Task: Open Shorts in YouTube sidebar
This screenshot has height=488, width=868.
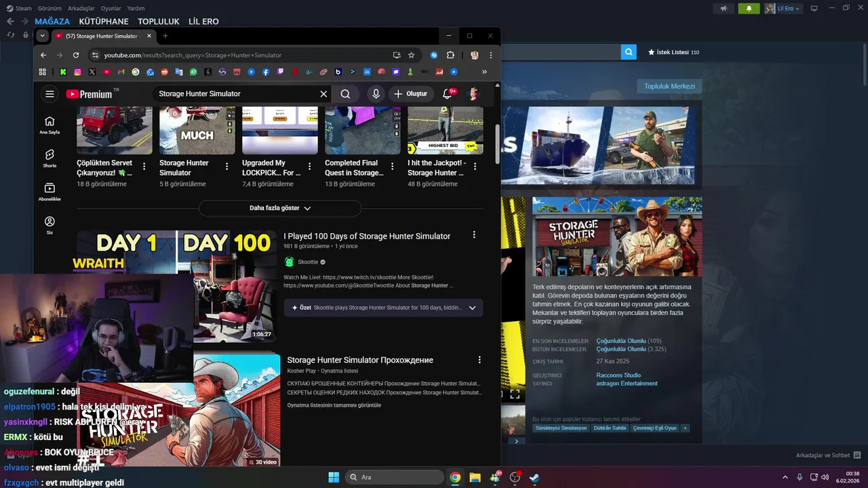Action: [50, 159]
